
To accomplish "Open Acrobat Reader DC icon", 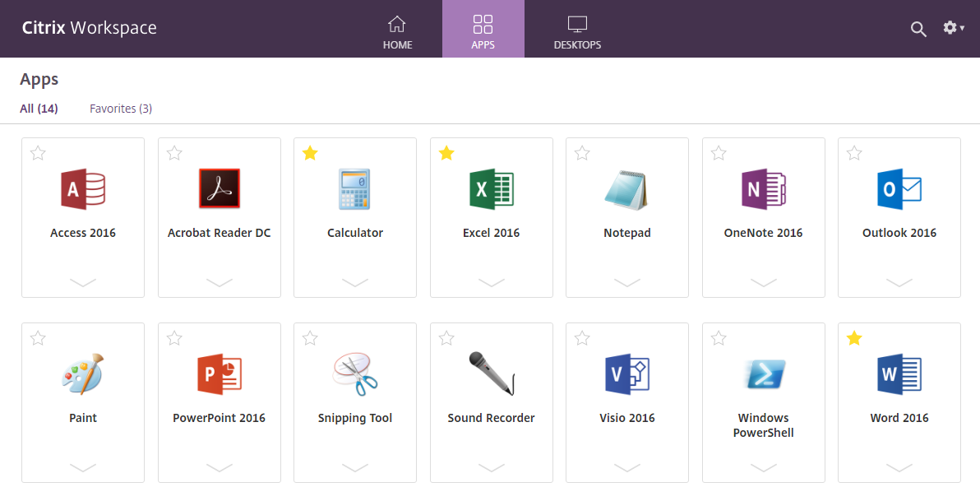I will click(219, 188).
